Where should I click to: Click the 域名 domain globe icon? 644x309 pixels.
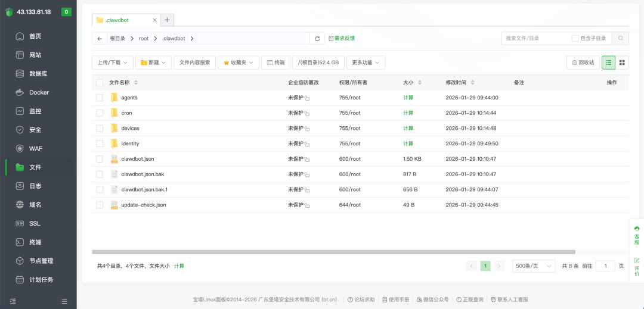[x=20, y=204]
